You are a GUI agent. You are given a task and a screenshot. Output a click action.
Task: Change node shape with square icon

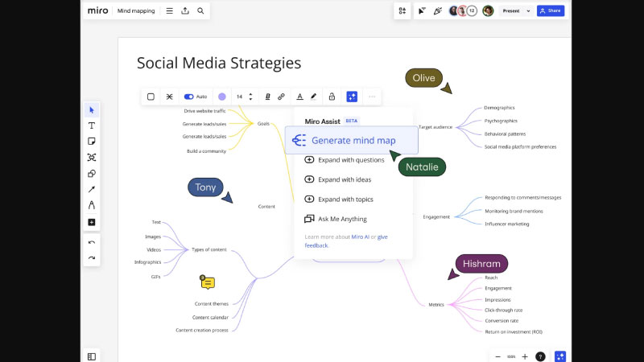pos(151,97)
